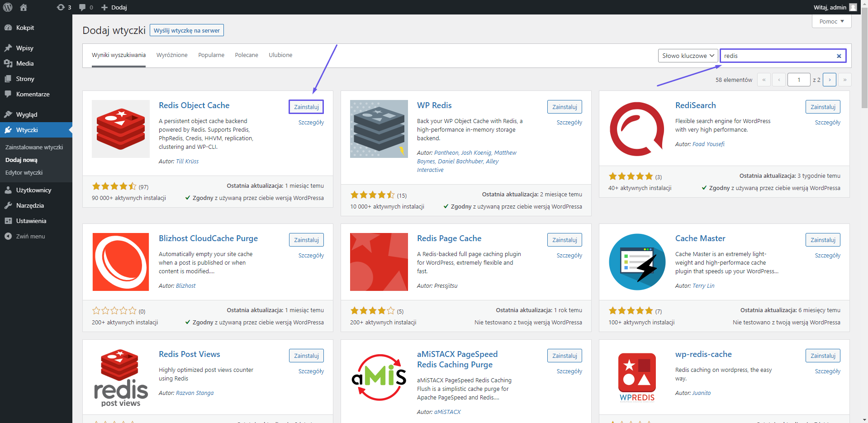Open Till Krüss author link

point(187,162)
